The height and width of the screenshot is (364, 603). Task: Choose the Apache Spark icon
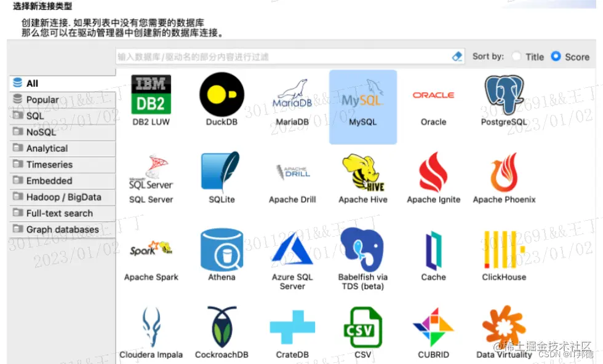(x=151, y=249)
